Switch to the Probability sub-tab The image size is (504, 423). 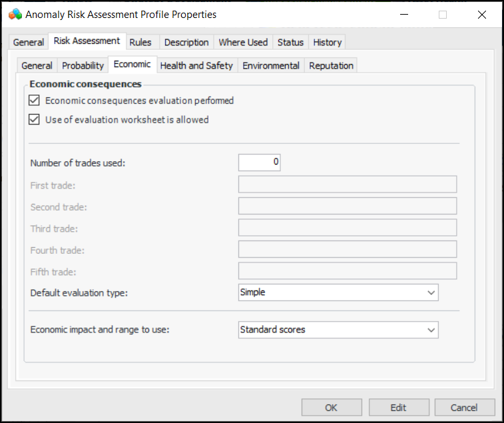tap(83, 65)
